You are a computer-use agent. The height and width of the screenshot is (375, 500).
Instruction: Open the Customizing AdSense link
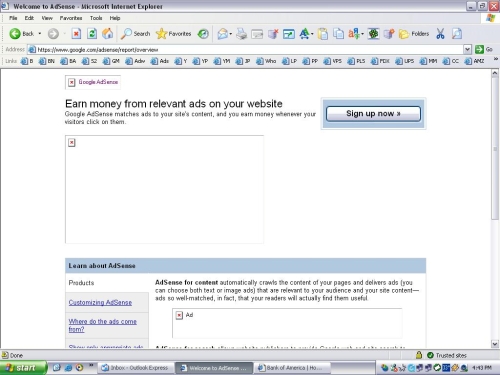(100, 303)
